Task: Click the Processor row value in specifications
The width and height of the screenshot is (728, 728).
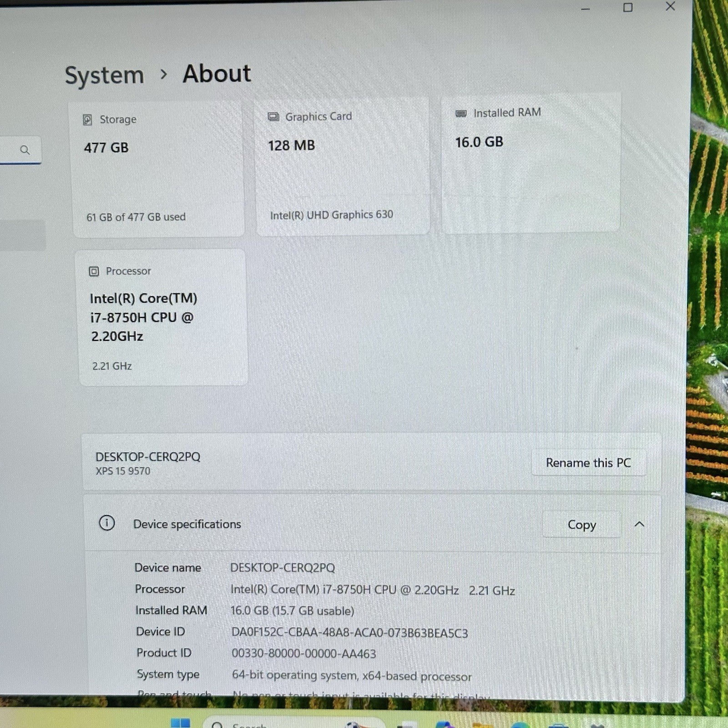Action: (373, 590)
